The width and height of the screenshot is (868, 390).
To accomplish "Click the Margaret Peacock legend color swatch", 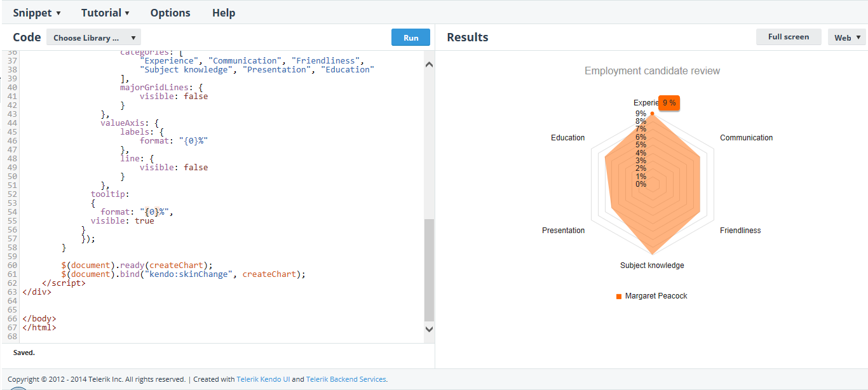I will (619, 297).
